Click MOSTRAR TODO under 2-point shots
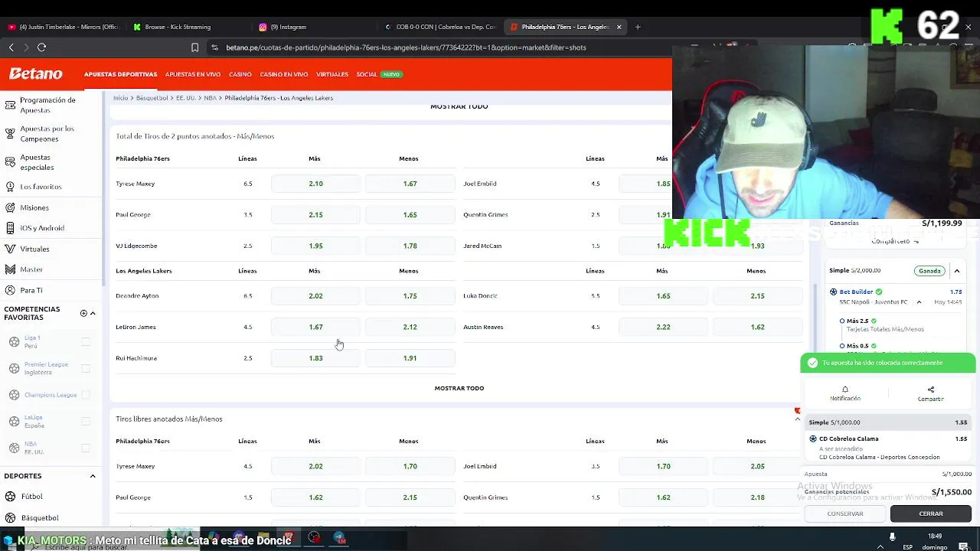The image size is (980, 551). pos(459,388)
